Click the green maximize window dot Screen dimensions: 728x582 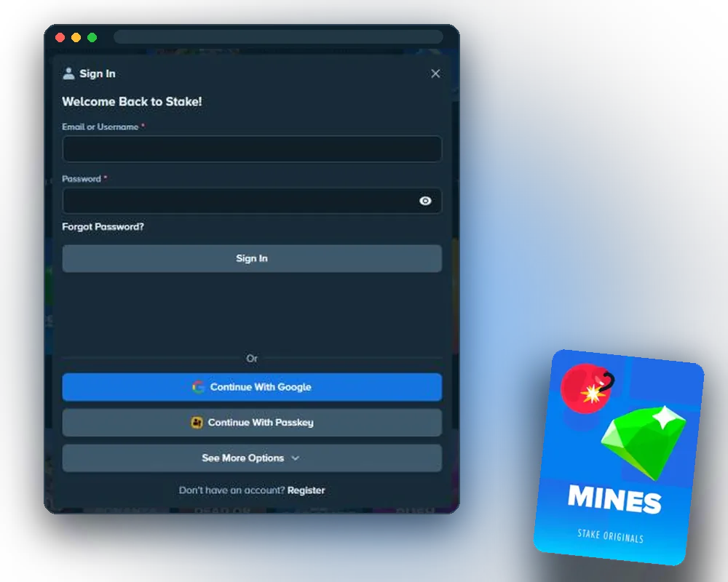(92, 37)
